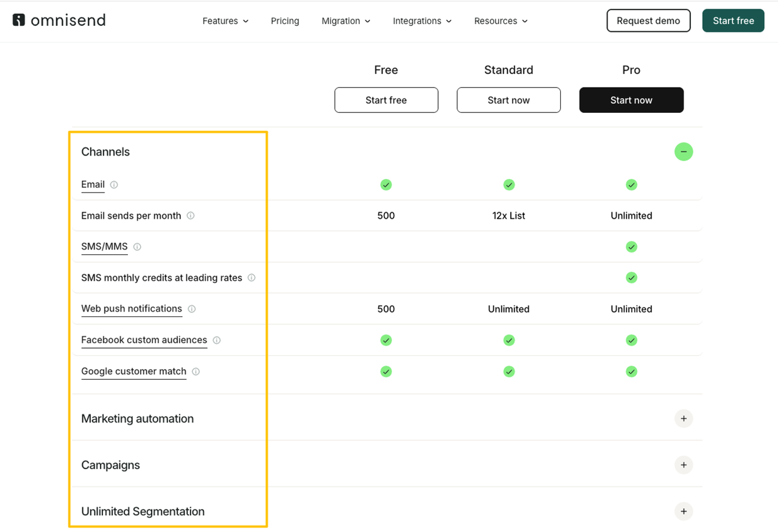This screenshot has width=778, height=532.
Task: Click Start free under Free plan
Action: click(x=386, y=100)
